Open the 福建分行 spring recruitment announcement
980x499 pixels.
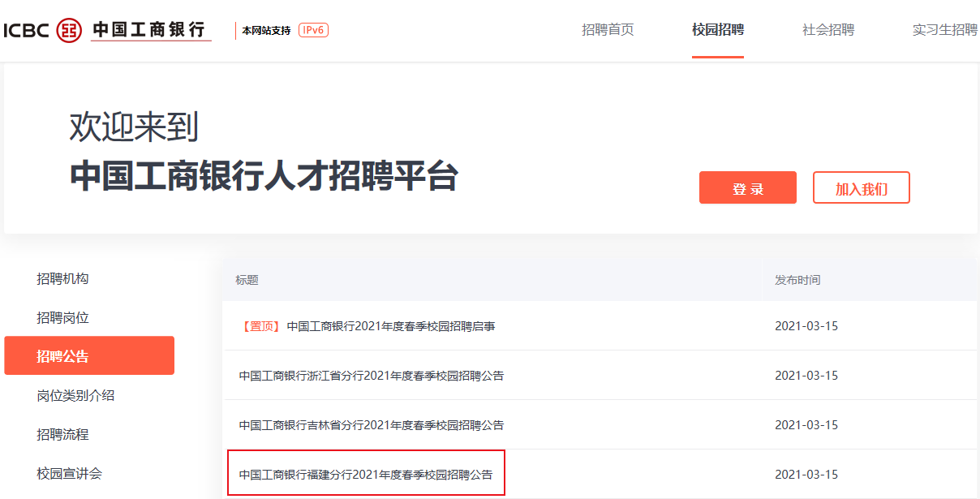click(366, 474)
